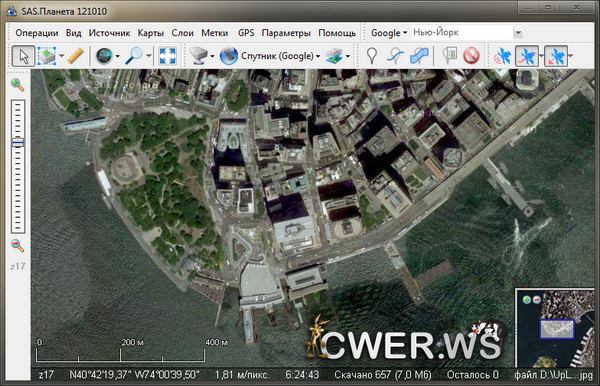Click the GPS receiver connect icon

502,56
